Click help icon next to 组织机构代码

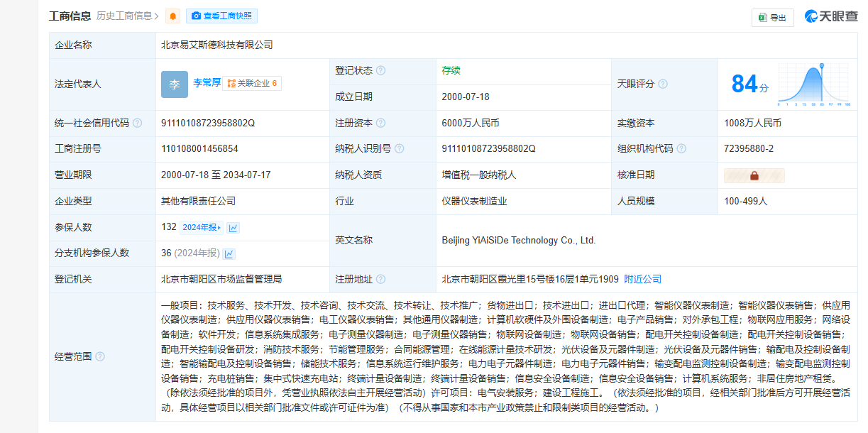(681, 149)
